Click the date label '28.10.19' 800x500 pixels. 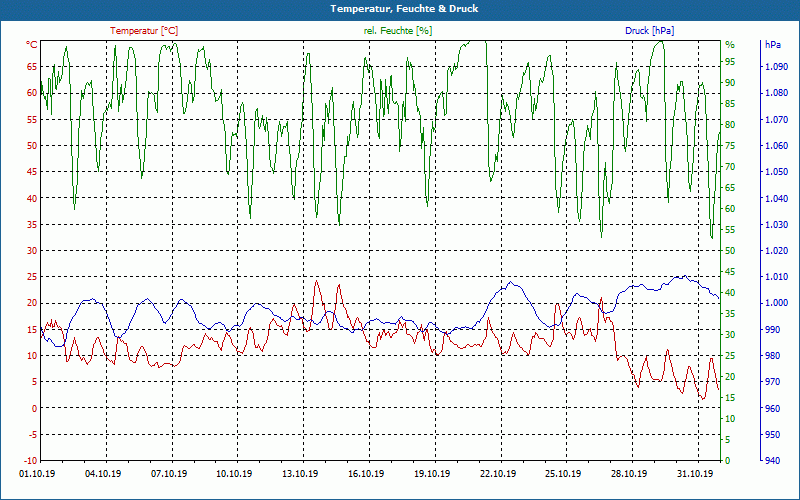coord(629,473)
